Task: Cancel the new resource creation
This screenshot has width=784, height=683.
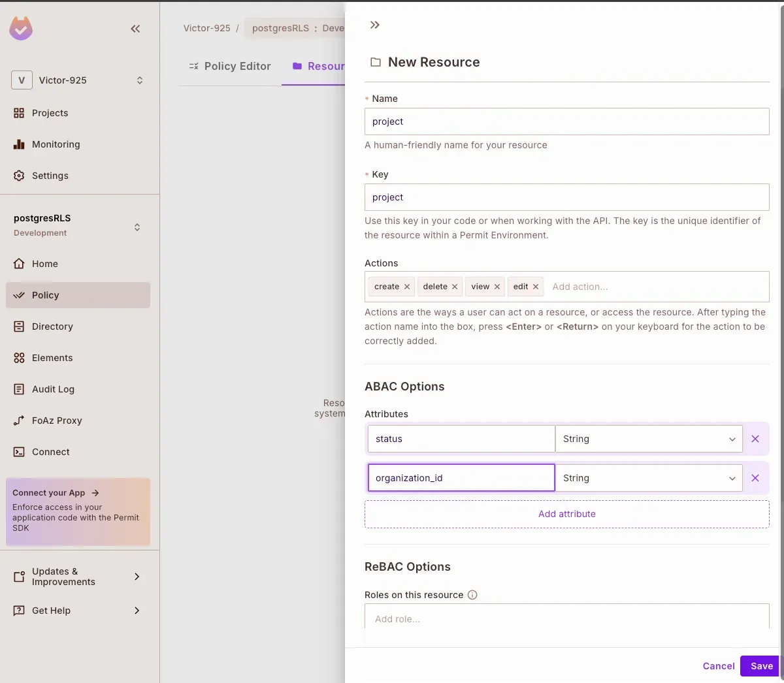Action: click(718, 666)
